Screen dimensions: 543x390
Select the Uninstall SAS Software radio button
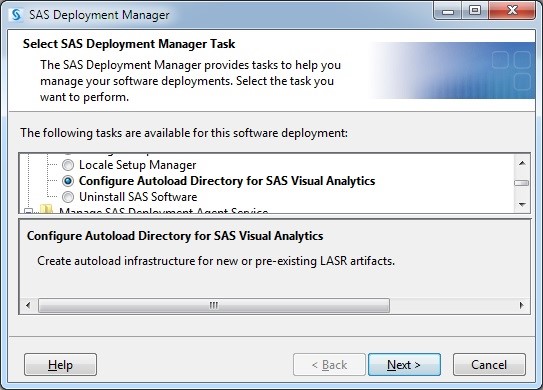click(x=68, y=197)
